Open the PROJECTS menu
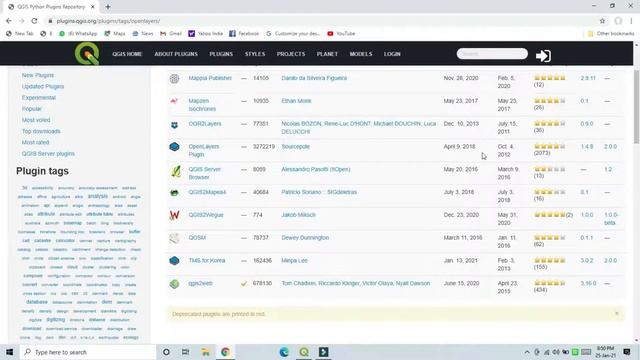The height and width of the screenshot is (360, 640). 291,54
